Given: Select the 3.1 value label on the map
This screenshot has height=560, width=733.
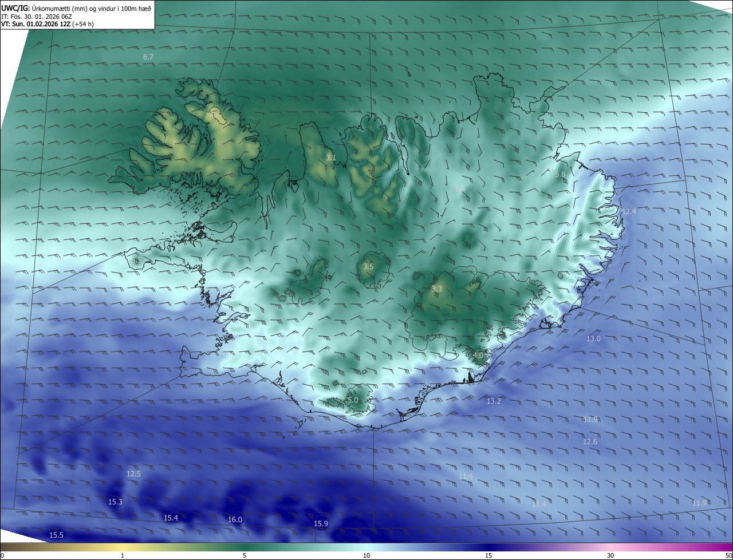Looking at the screenshot, I should 331,157.
